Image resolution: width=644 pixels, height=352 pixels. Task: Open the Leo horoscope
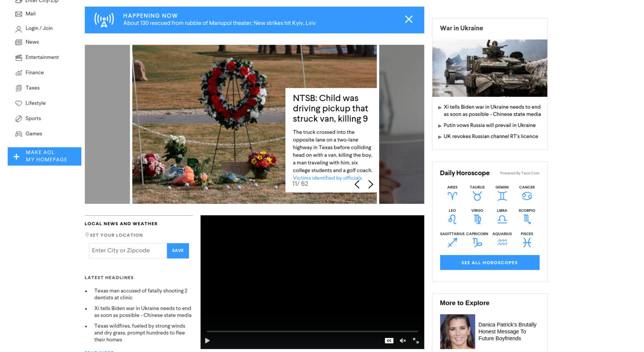pyautogui.click(x=452, y=216)
